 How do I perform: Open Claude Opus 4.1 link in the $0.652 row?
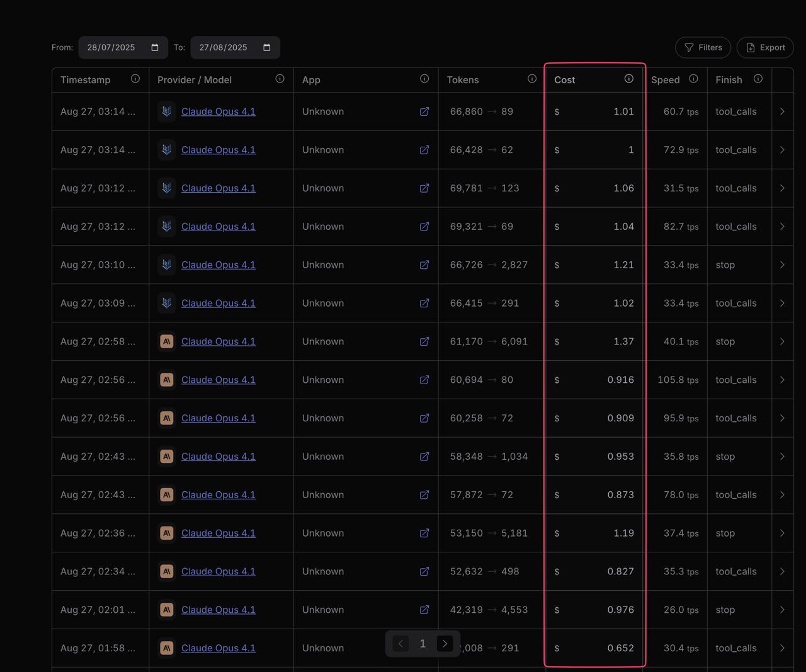point(219,648)
